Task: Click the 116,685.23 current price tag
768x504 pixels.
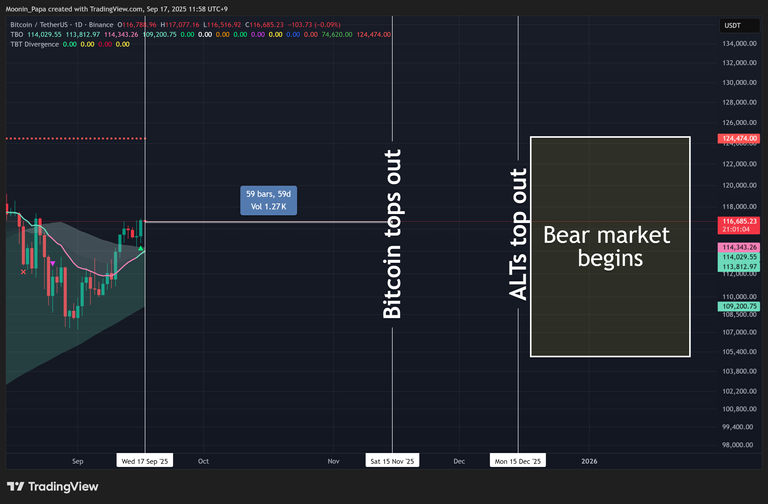Action: click(x=739, y=225)
